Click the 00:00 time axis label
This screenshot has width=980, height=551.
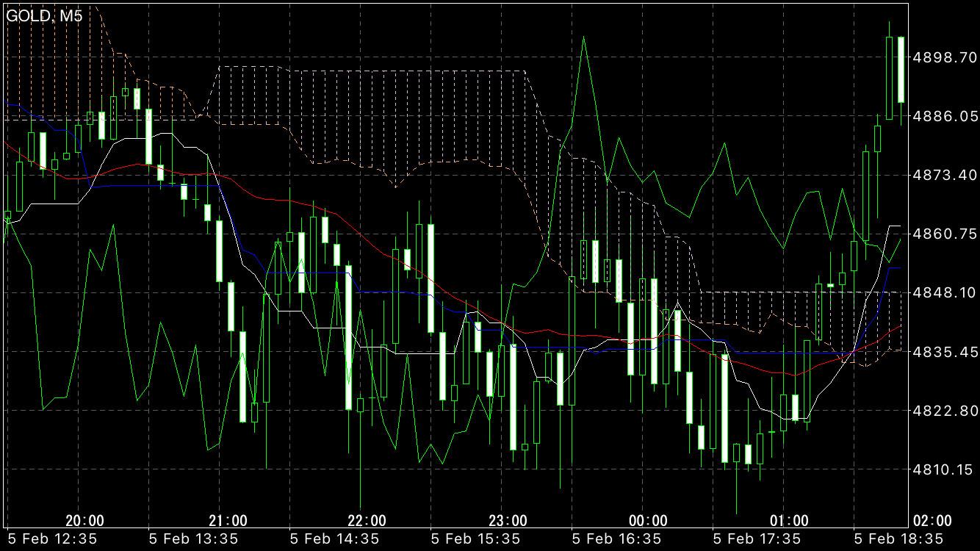tap(649, 521)
